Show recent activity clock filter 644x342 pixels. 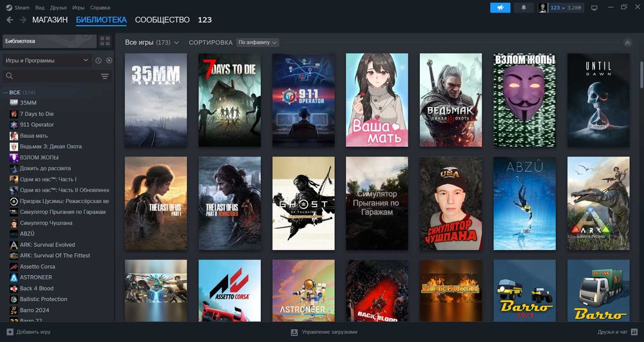point(98,61)
